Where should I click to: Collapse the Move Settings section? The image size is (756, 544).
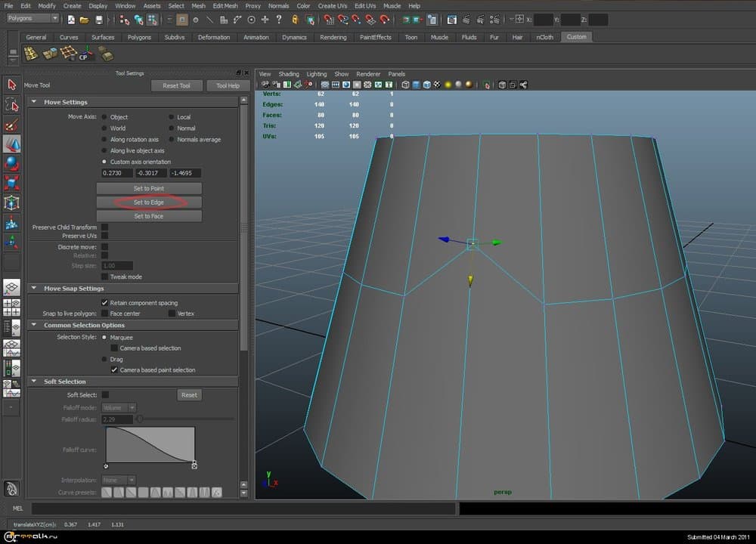point(34,102)
